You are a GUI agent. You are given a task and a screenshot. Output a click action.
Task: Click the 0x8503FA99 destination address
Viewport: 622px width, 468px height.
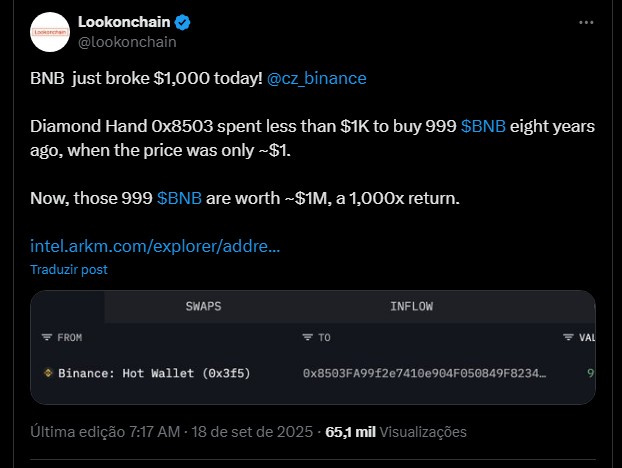(x=424, y=373)
